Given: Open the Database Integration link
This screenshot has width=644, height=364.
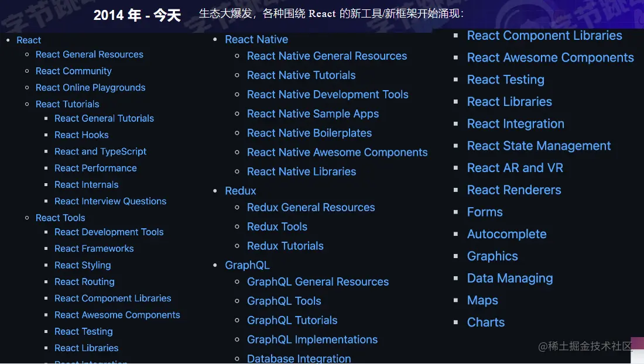Looking at the screenshot, I should [x=299, y=358].
